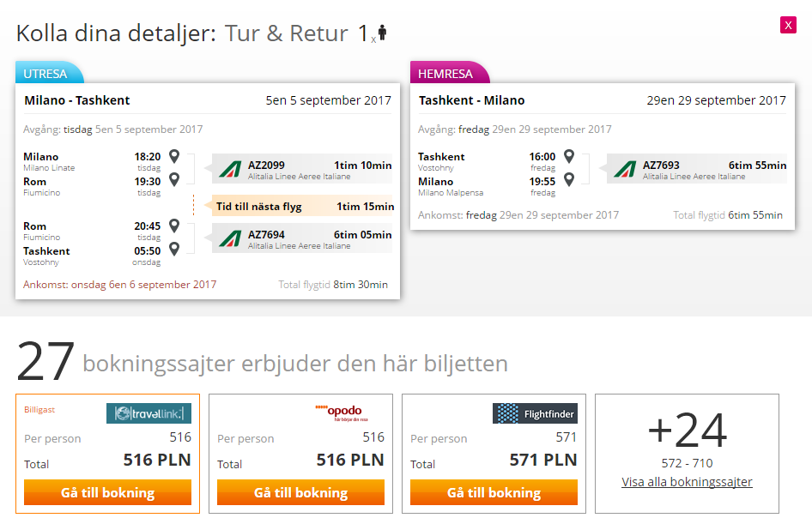Click the location pin at 19:55 Milano Malpensa
Screen dimensions: 812x530
tap(569, 179)
